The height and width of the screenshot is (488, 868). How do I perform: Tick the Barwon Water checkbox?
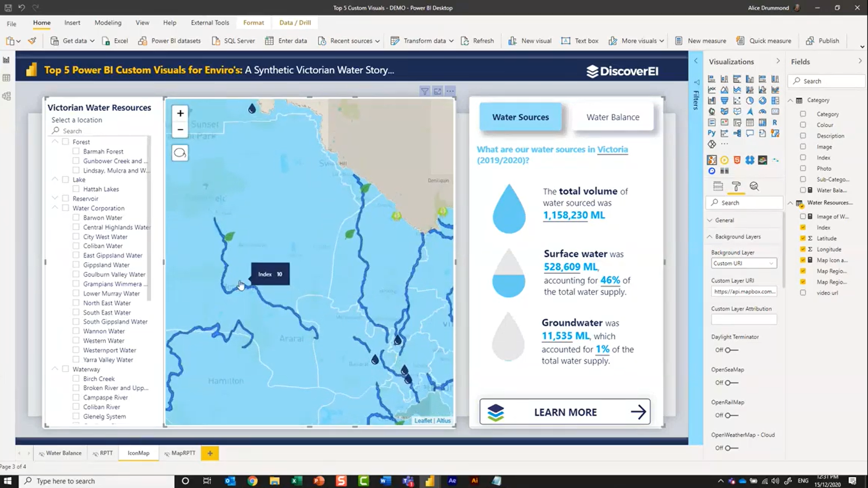coord(76,217)
